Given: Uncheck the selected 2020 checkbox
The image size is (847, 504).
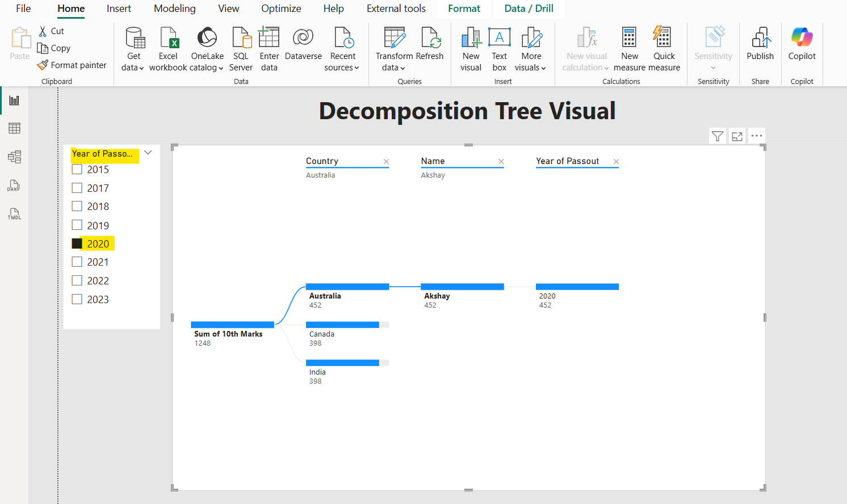Looking at the screenshot, I should (x=77, y=243).
